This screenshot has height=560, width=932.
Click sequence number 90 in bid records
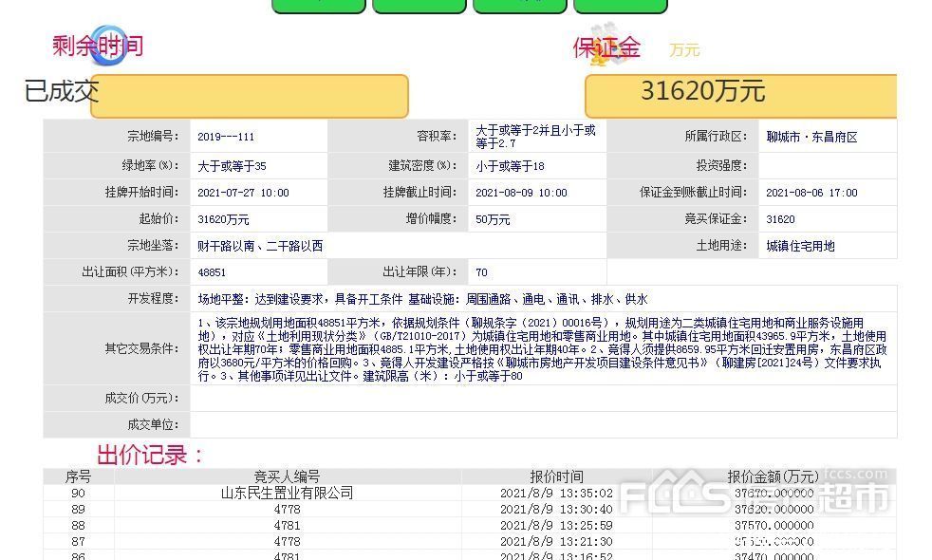click(x=79, y=494)
